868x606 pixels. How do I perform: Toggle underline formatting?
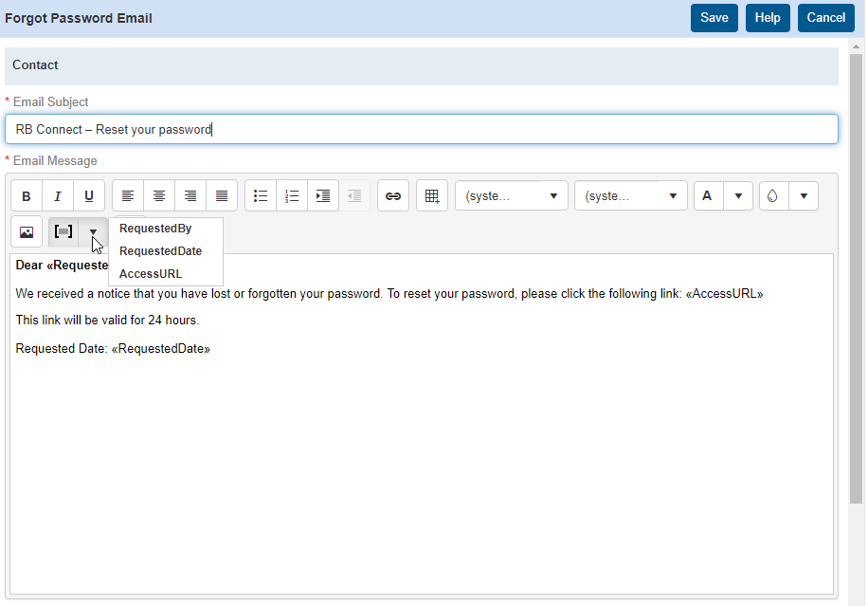pos(88,195)
